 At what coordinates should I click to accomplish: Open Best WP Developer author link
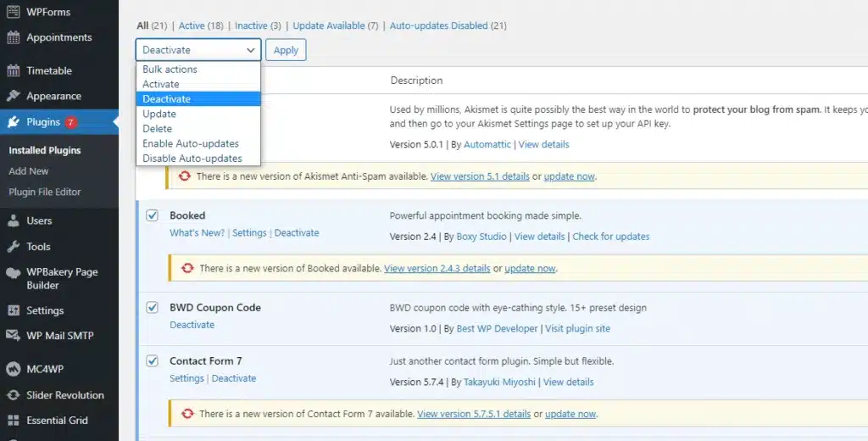(497, 328)
